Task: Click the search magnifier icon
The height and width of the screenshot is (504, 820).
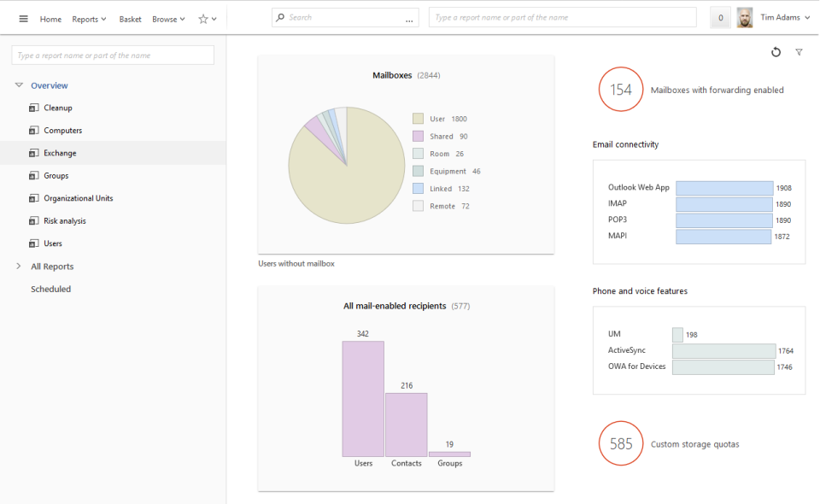Action: [x=279, y=17]
